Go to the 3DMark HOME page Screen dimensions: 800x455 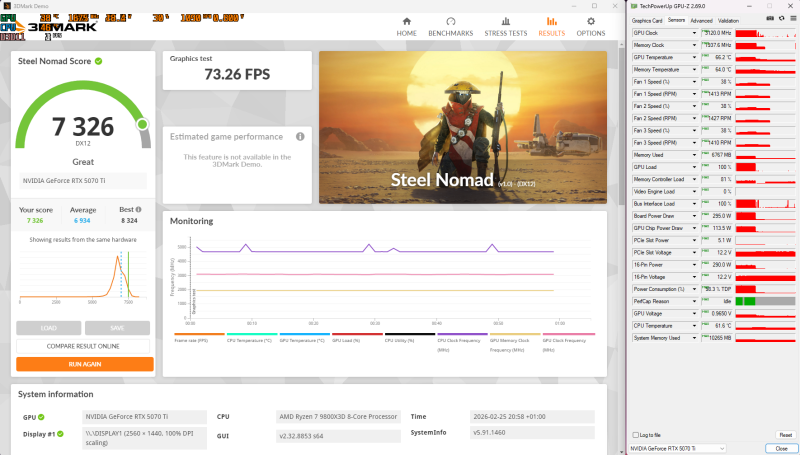(407, 27)
